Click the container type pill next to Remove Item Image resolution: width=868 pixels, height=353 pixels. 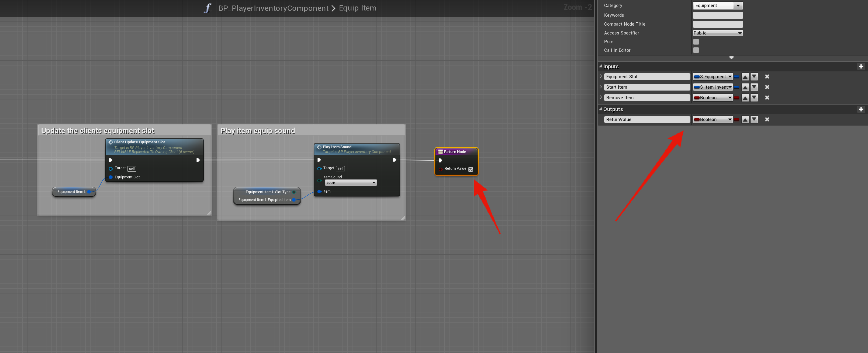pos(736,98)
